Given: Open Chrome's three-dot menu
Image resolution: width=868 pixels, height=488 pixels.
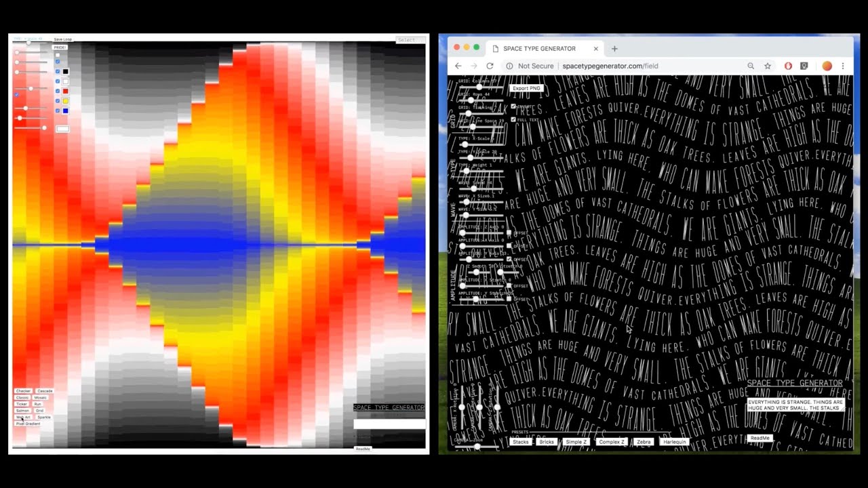Looking at the screenshot, I should pyautogui.click(x=843, y=66).
